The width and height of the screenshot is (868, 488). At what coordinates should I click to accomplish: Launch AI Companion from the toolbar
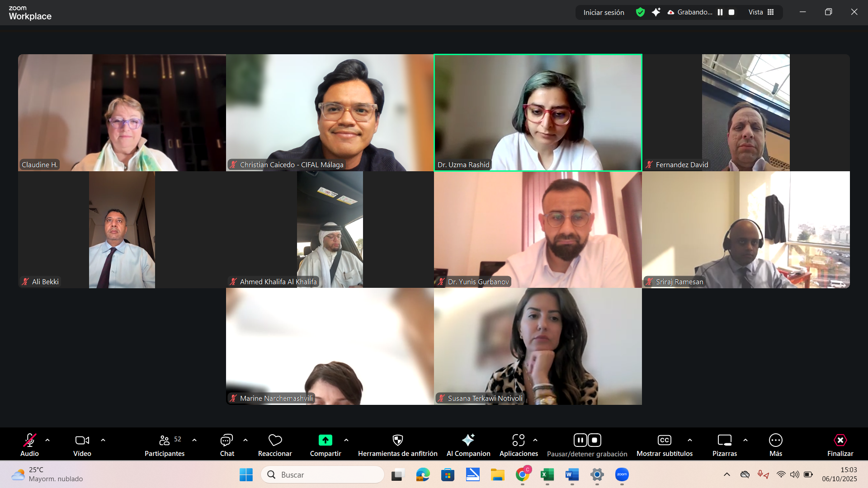(x=468, y=440)
